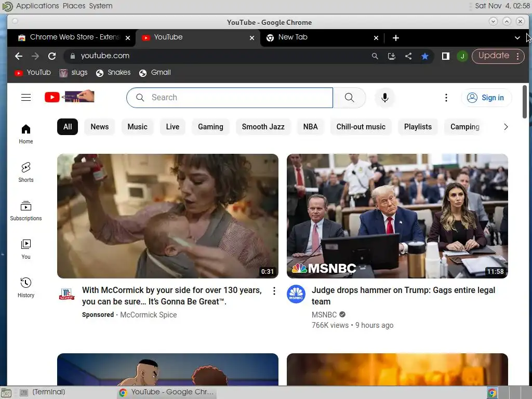Filter by the Gaming chip

coord(211,127)
